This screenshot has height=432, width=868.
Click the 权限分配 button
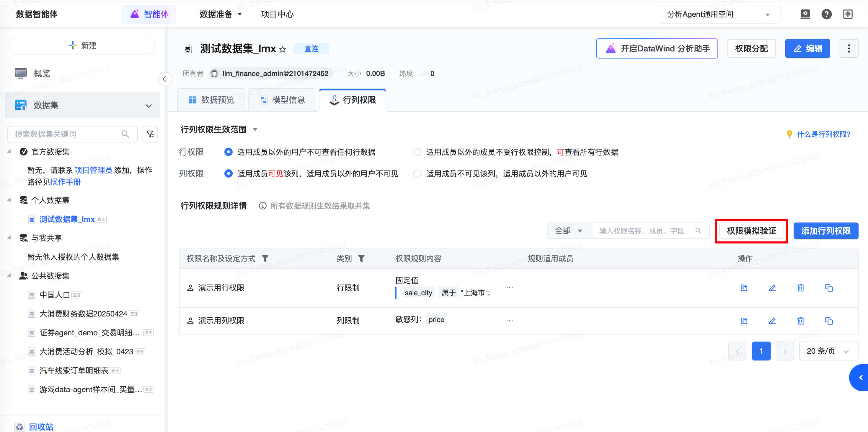751,48
